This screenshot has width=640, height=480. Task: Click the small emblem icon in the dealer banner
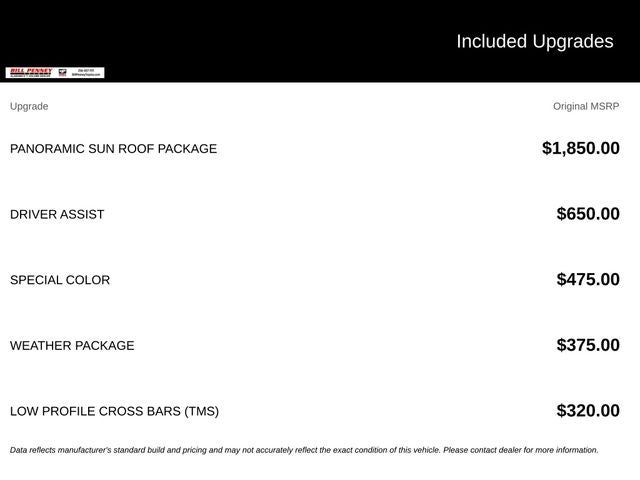(62, 73)
